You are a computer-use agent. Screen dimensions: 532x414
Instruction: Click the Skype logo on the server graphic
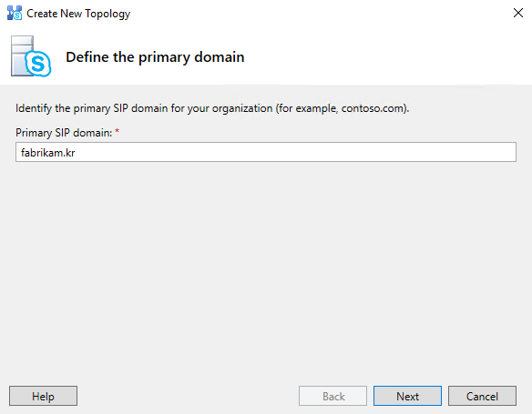pos(38,64)
